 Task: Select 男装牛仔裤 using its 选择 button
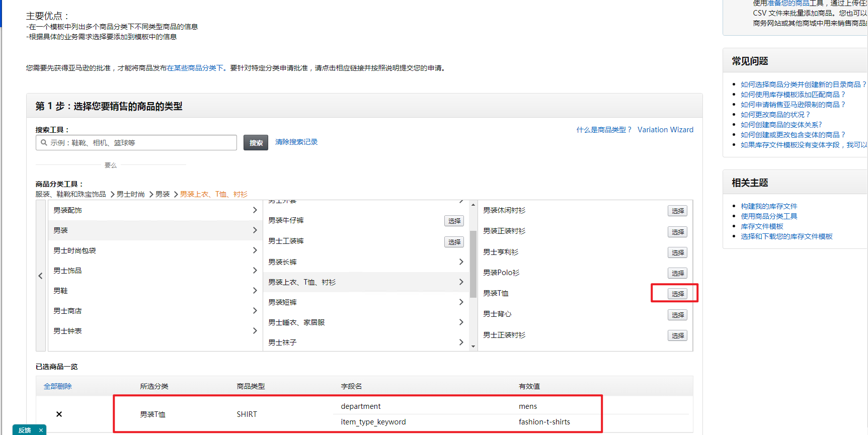[x=454, y=221]
